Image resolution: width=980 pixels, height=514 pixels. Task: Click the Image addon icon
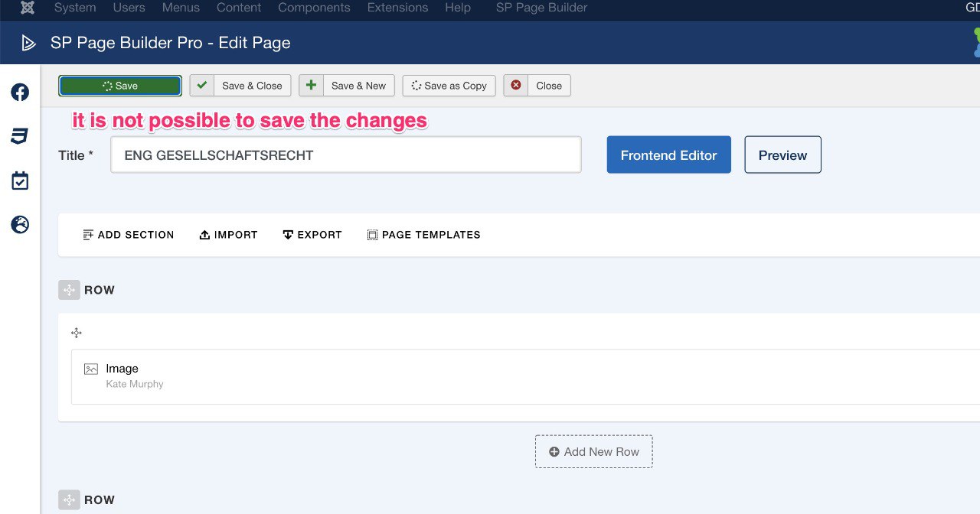pyautogui.click(x=91, y=369)
